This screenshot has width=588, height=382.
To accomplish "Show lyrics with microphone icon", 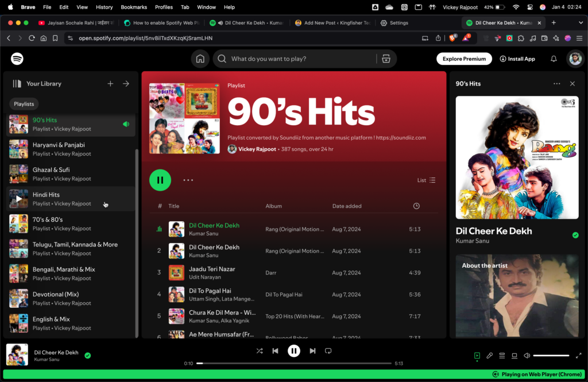I will coord(489,356).
